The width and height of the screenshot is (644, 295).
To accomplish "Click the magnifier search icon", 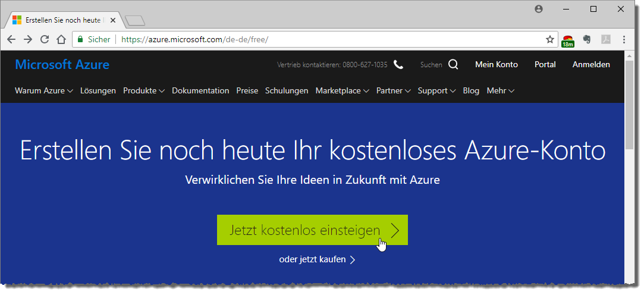I will [x=453, y=64].
